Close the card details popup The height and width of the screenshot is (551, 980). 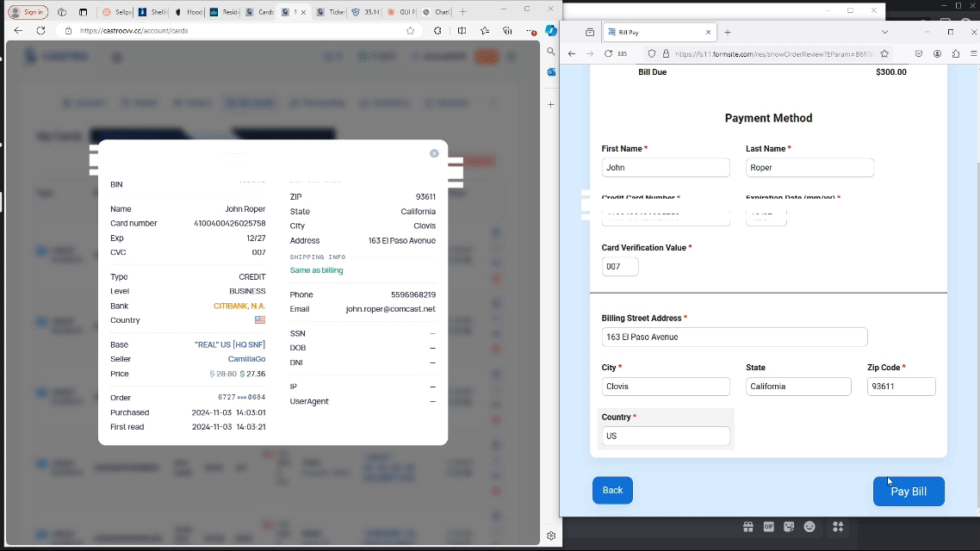(434, 153)
